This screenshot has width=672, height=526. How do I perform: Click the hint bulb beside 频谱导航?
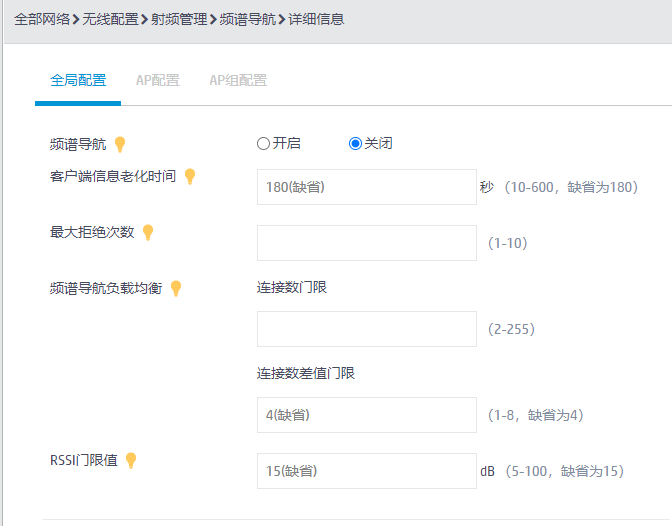point(120,144)
